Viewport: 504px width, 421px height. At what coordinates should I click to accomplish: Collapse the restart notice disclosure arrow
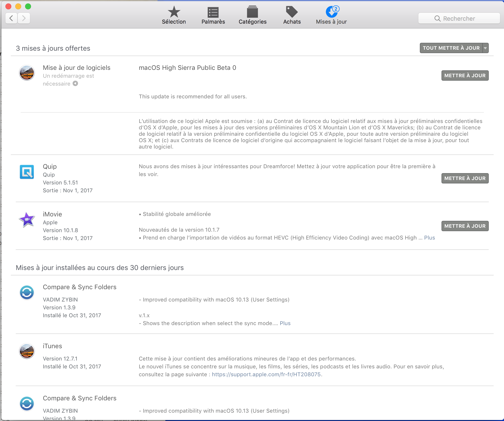click(75, 84)
